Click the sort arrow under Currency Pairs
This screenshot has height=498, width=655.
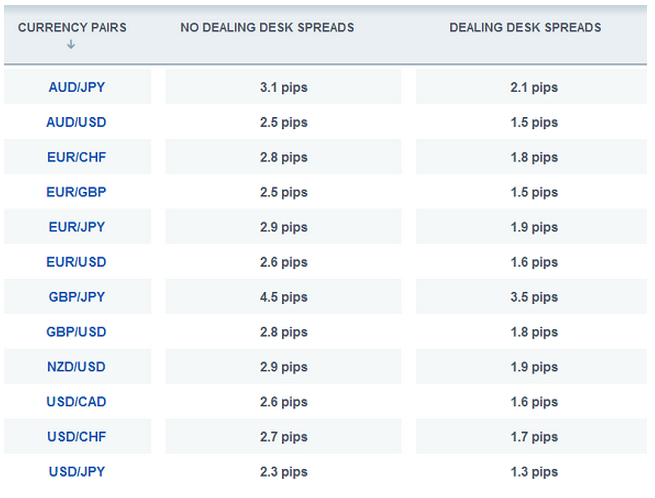71,44
